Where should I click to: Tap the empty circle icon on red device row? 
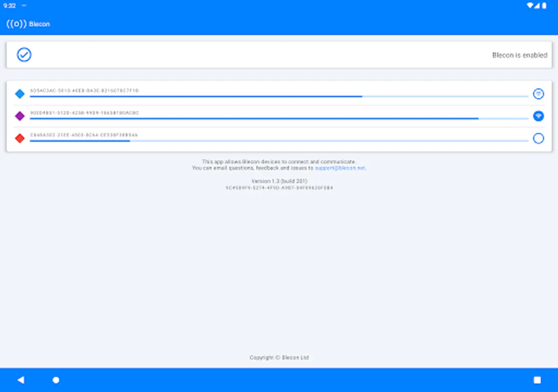(x=538, y=139)
